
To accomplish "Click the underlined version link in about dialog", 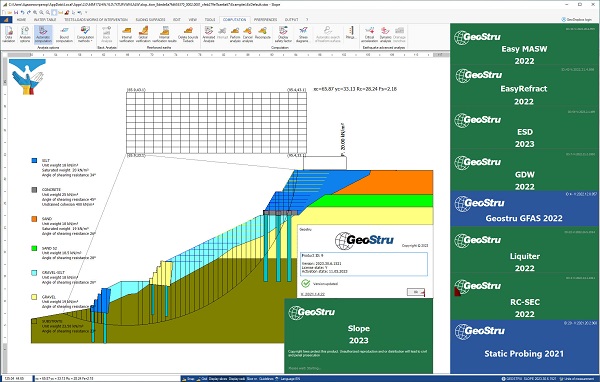I will click(x=313, y=294).
